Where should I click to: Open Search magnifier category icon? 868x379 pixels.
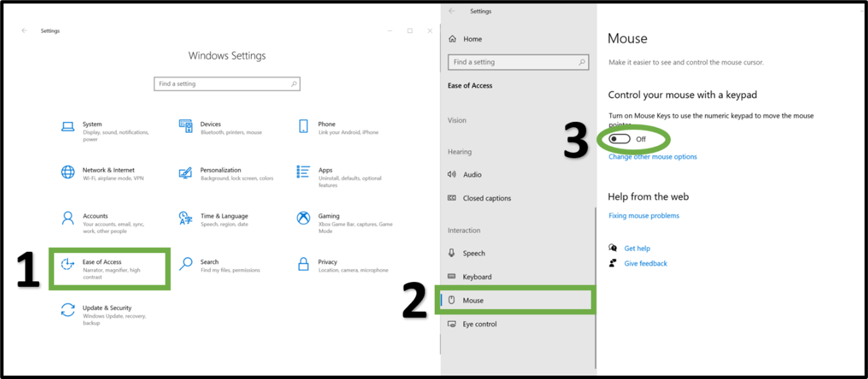coord(186,264)
